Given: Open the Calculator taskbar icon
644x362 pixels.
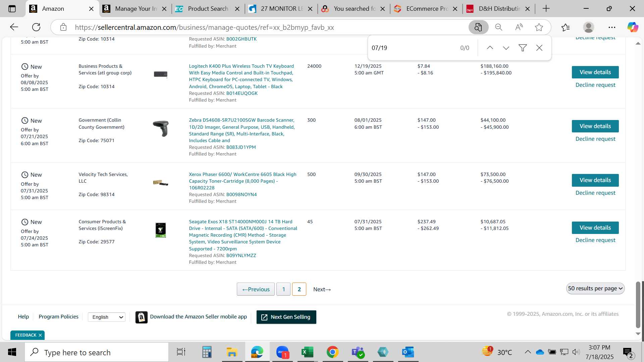Looking at the screenshot, I should (x=207, y=352).
